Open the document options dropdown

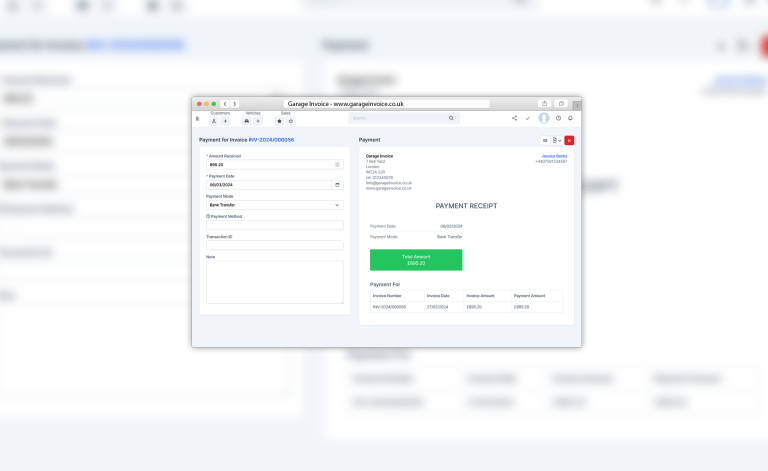click(x=557, y=140)
